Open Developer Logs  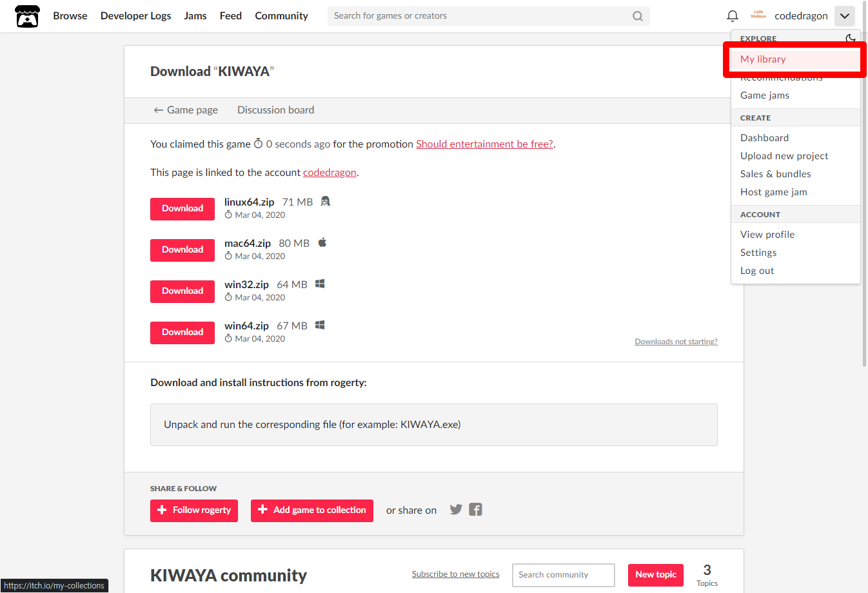point(136,15)
